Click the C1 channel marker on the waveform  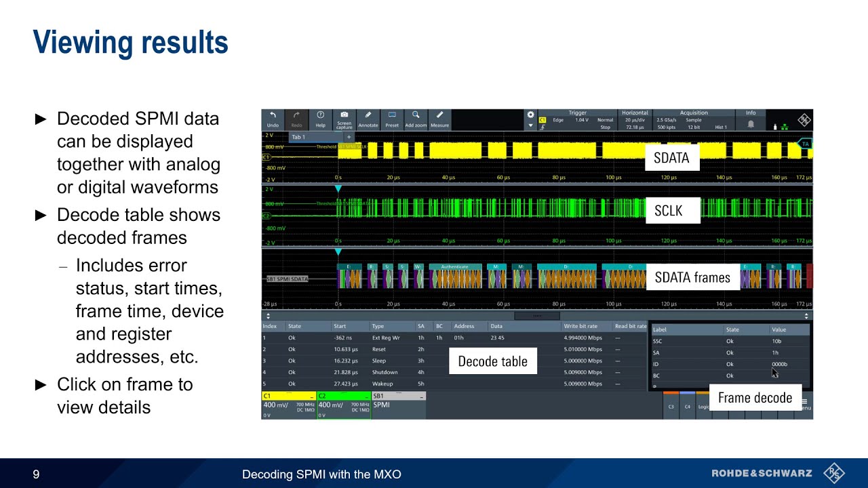tap(266, 157)
